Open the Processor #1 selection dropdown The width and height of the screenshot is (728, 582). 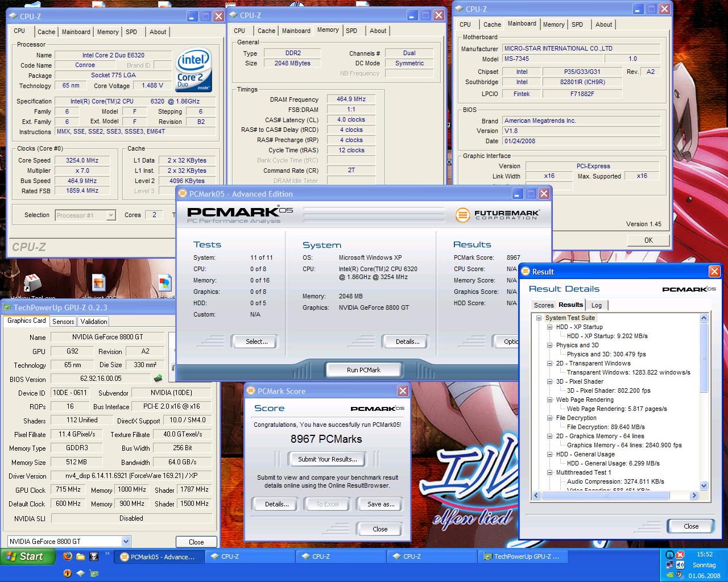point(111,215)
